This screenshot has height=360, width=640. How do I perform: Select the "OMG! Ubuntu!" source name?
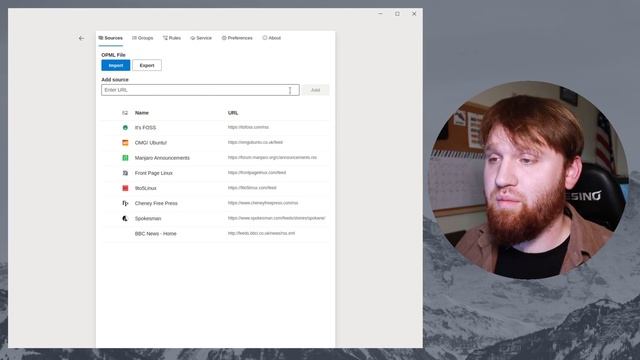coord(151,143)
